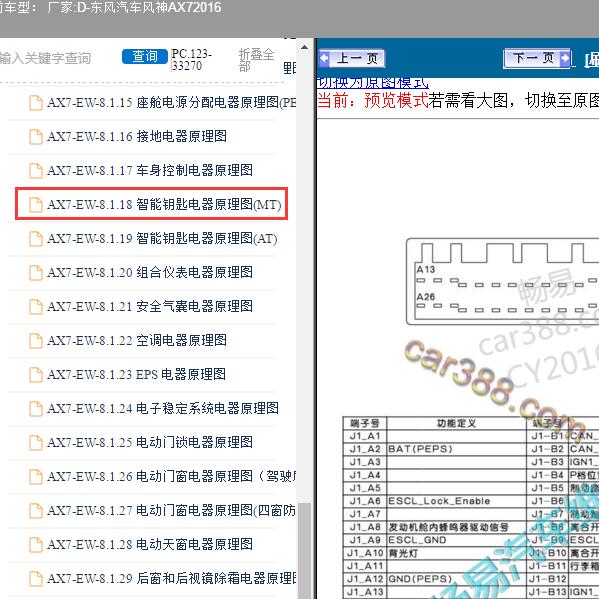
Task: Click the J1_A2 BAT(PEPS) table cell
Action: point(457,449)
